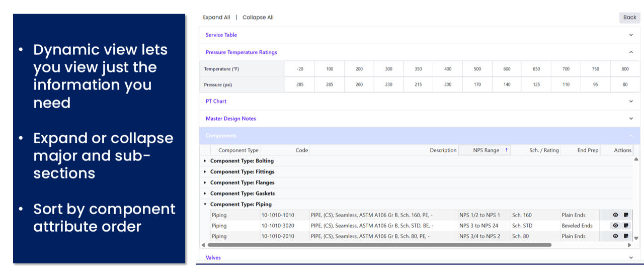Image resolution: width=644 pixels, height=278 pixels.
Task: Click the eye icon for piping 10-1010-2010
Action: pos(615,236)
